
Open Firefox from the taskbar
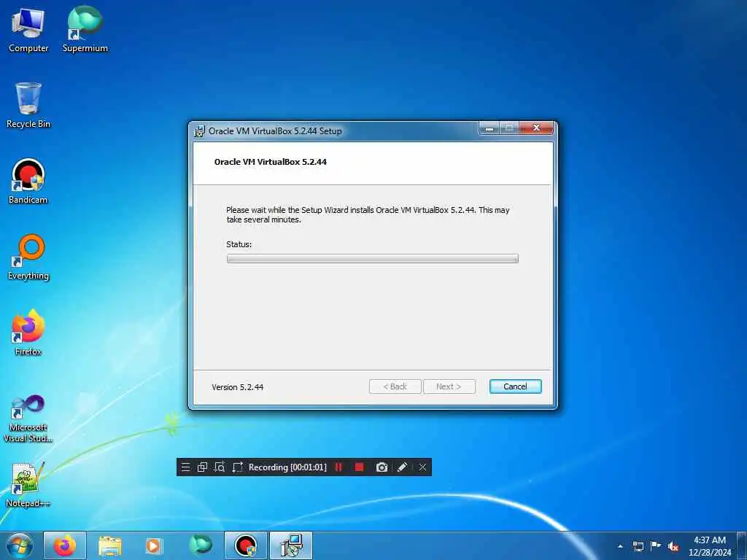pyautogui.click(x=65, y=545)
